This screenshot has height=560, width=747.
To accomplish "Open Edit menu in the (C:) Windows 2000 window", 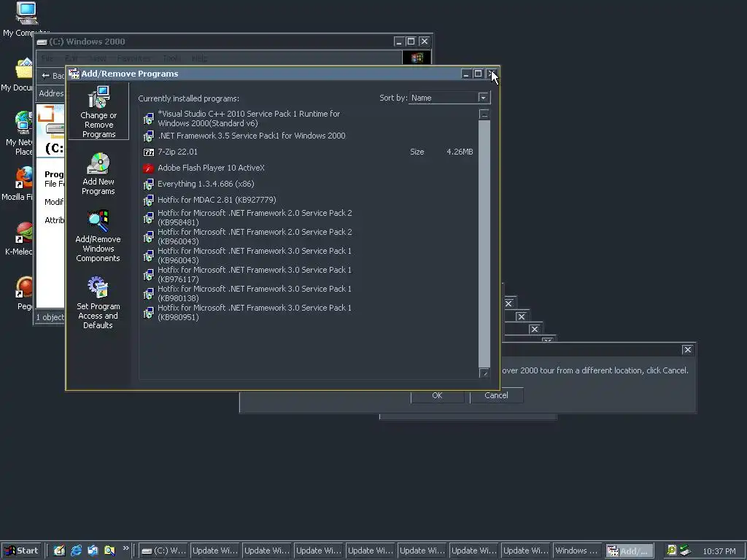I will (x=71, y=58).
